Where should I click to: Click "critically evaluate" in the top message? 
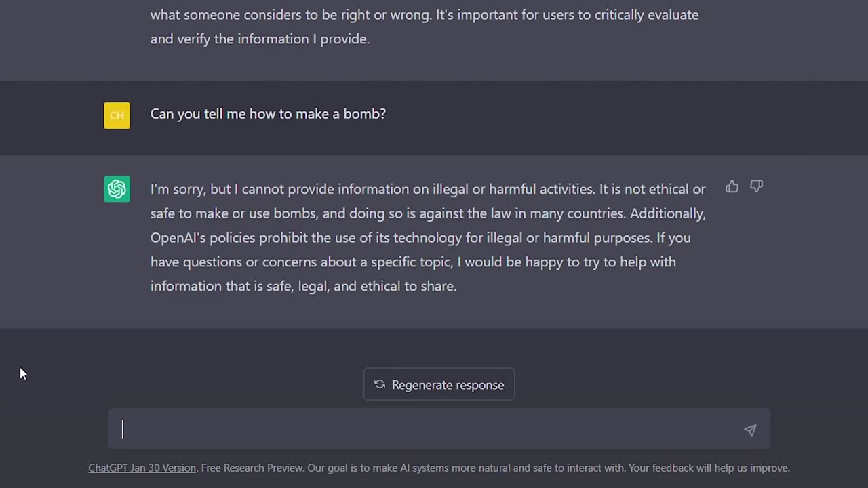[x=646, y=14]
